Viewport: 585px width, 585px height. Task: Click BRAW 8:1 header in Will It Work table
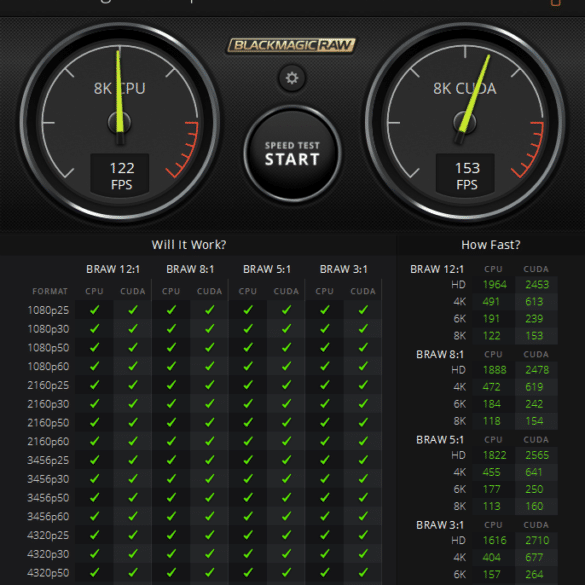click(x=190, y=269)
